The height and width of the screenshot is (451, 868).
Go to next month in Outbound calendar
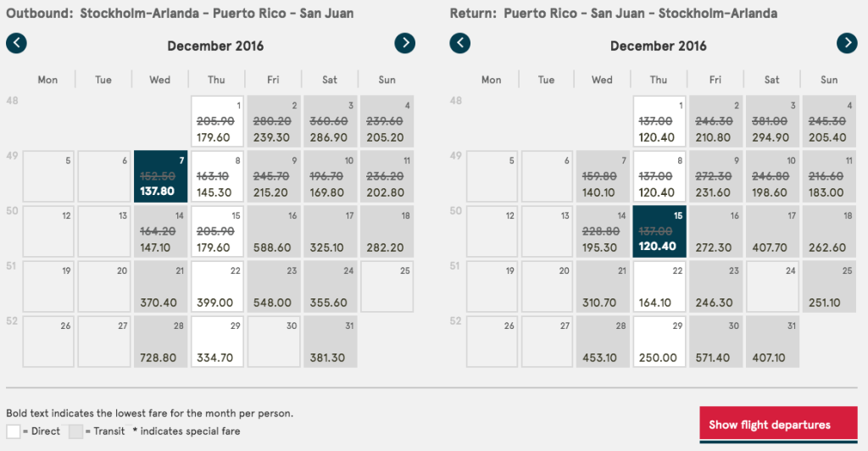405,43
